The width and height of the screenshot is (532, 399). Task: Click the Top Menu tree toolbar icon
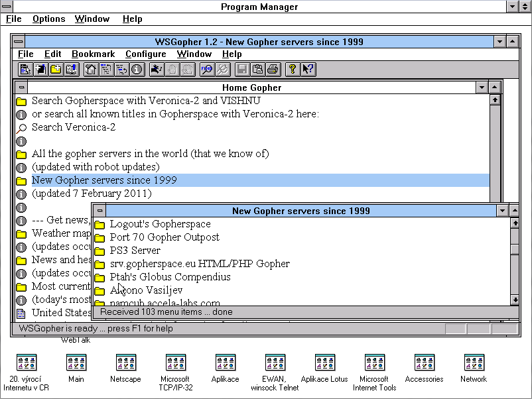click(106, 70)
